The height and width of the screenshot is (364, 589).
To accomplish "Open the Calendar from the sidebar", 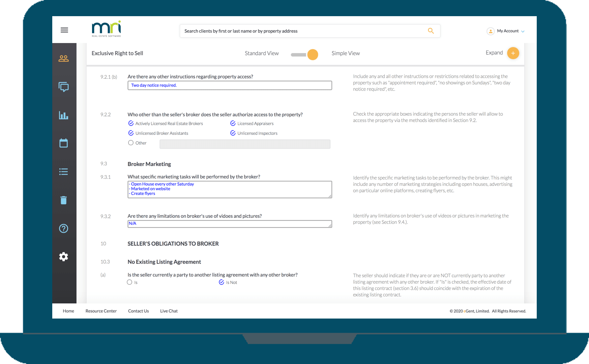I will point(64,143).
